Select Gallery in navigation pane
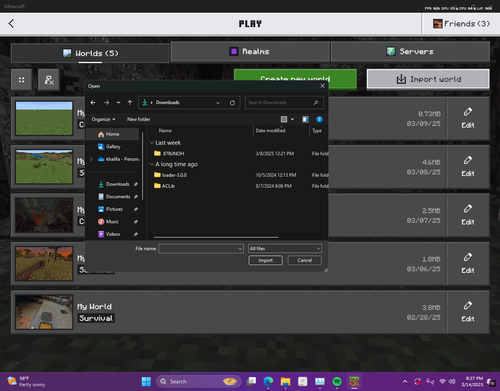This screenshot has height=391, width=500. [x=113, y=147]
